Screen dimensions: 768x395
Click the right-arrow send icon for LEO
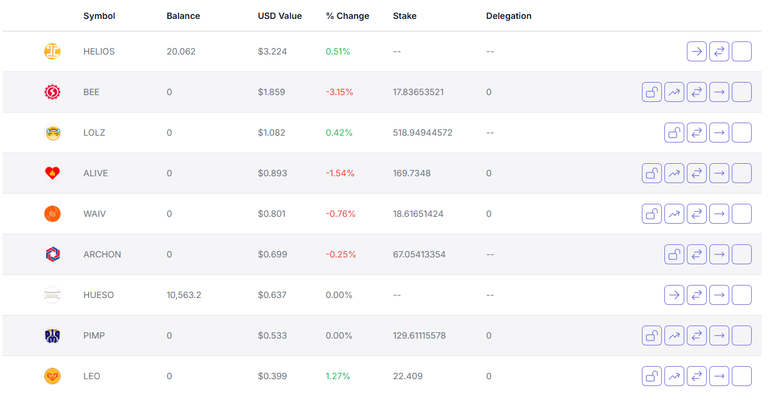(x=719, y=376)
